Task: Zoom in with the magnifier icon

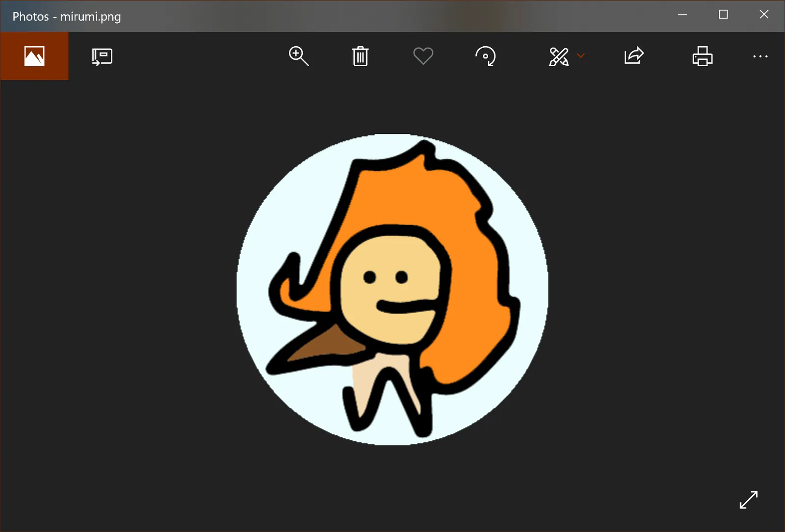Action: coord(298,56)
